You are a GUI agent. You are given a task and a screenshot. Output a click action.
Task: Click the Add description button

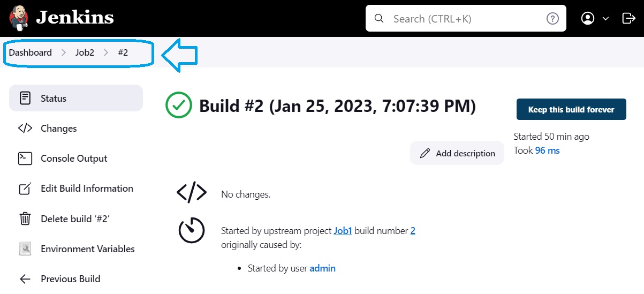click(x=457, y=153)
